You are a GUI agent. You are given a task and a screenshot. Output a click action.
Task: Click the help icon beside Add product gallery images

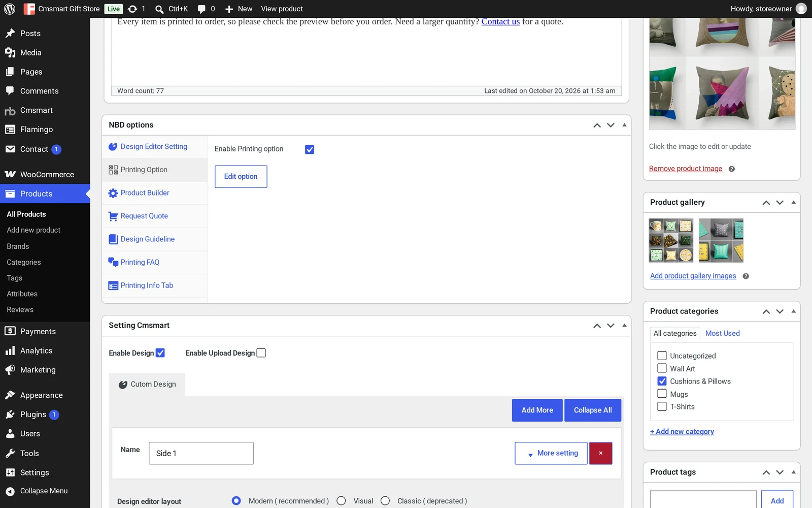click(746, 276)
